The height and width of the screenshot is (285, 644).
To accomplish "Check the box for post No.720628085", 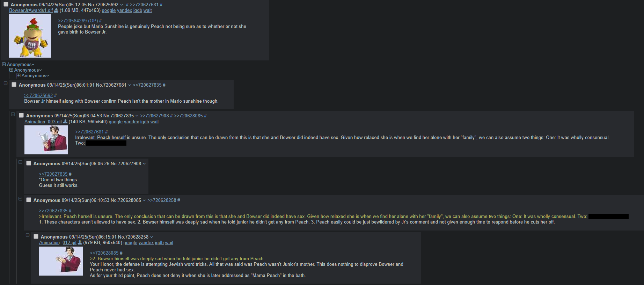I will 29,200.
